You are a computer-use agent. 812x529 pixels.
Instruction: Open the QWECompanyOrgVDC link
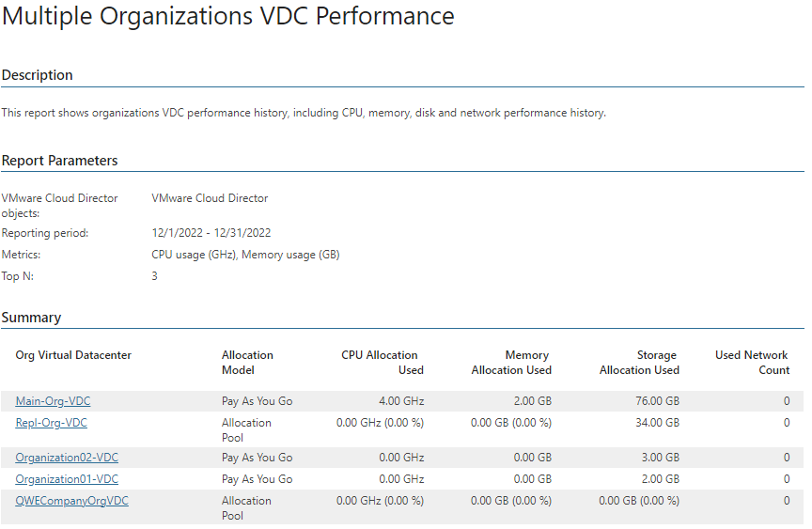[72, 501]
